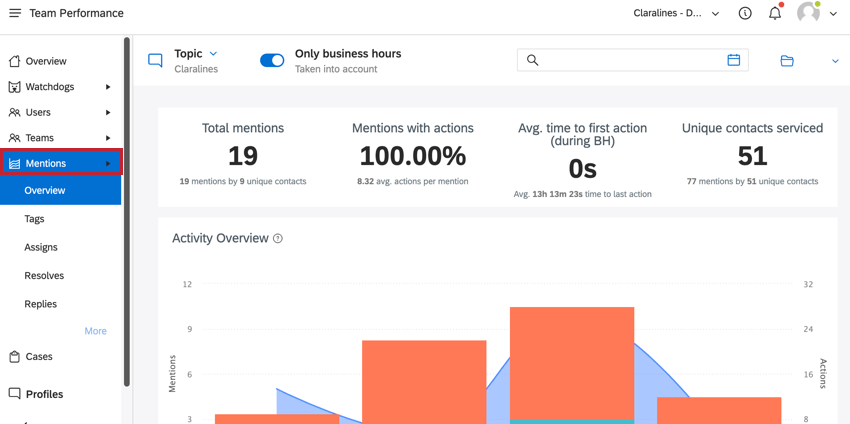Image resolution: width=850 pixels, height=424 pixels.
Task: Open the notifications bell
Action: coord(776,14)
